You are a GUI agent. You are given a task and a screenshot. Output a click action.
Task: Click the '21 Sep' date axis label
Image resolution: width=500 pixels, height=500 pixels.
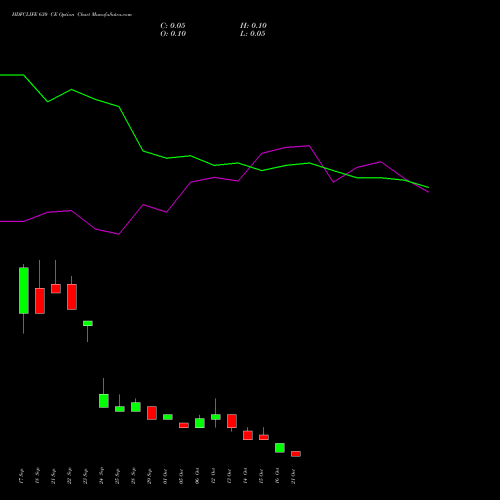tap(54, 476)
